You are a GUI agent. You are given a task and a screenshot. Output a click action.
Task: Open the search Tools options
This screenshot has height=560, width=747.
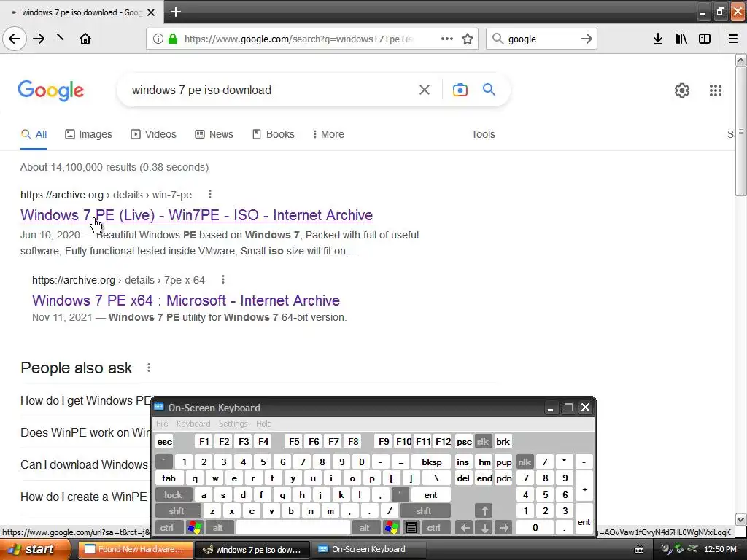(483, 134)
